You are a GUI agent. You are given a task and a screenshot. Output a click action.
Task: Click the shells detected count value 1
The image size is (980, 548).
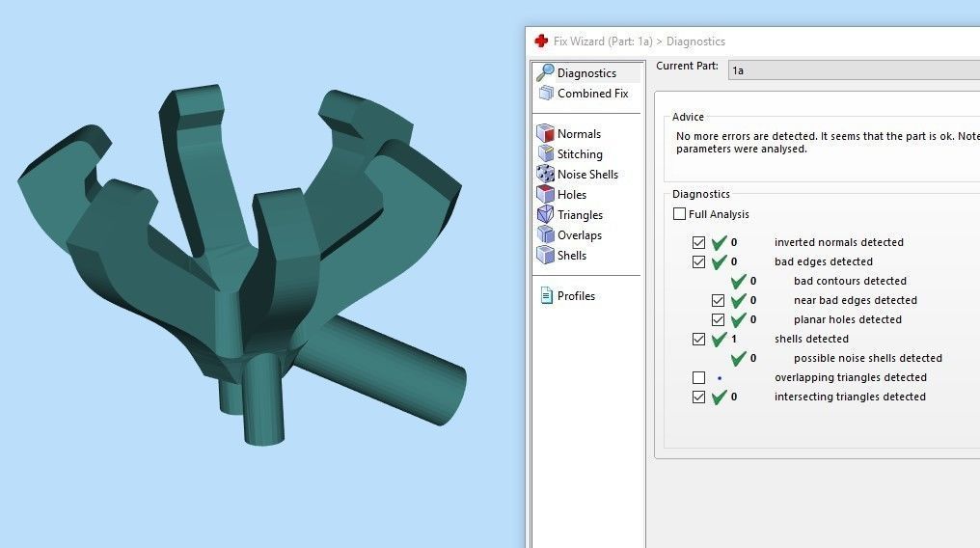(734, 339)
